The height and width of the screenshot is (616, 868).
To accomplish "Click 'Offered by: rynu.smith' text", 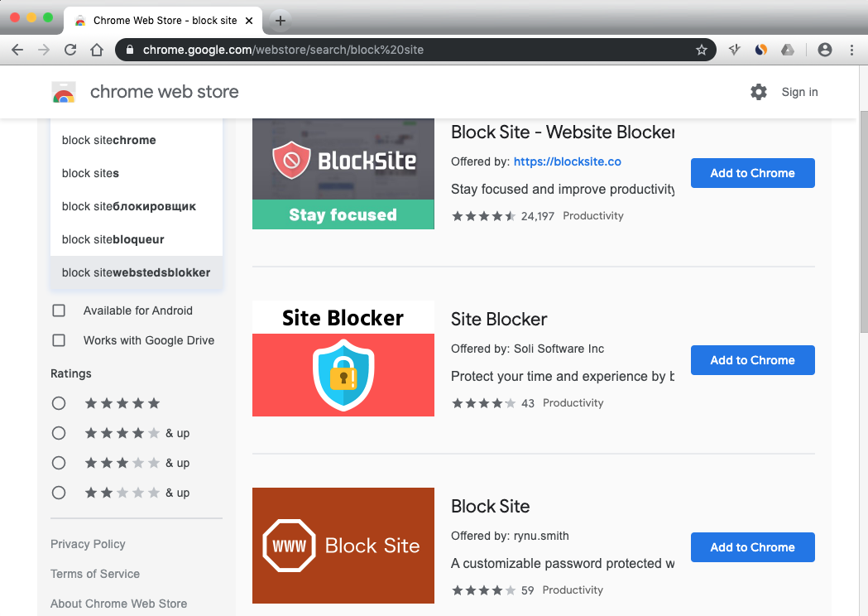I will (510, 537).
